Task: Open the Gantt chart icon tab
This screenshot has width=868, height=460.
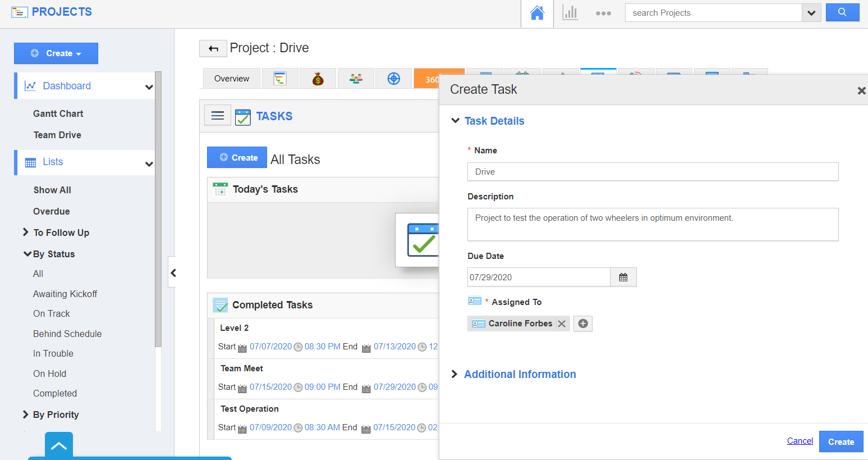Action: [280, 79]
